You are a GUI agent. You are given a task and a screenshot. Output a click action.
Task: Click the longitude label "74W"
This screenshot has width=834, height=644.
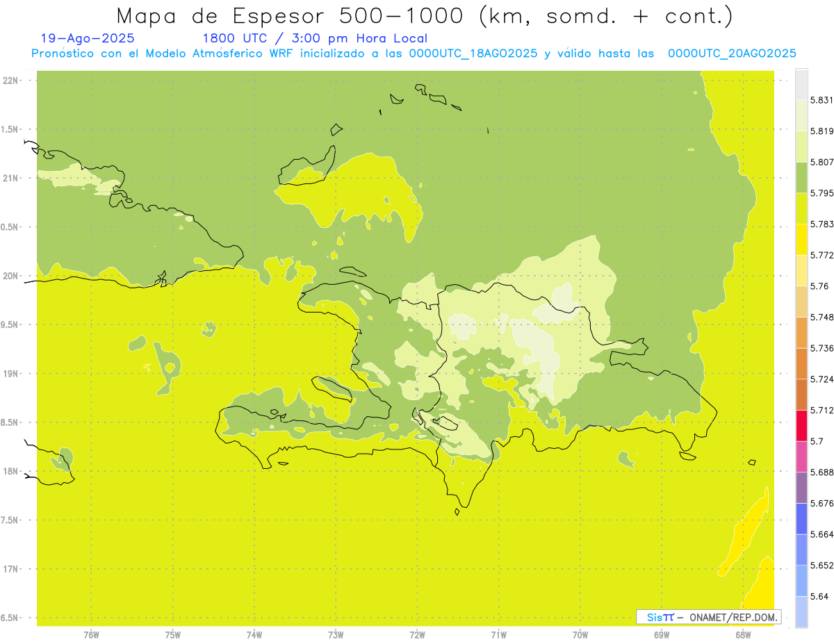click(254, 635)
